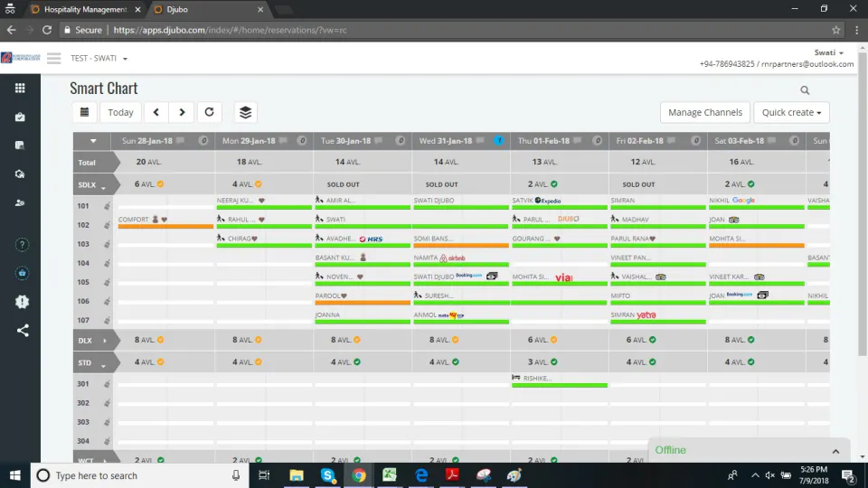Image resolution: width=868 pixels, height=488 pixels.
Task: Select the green JOANNA booking bar
Action: tap(363, 322)
